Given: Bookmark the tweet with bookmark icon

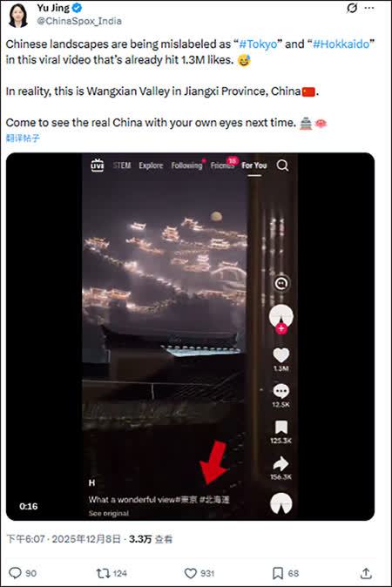Looking at the screenshot, I should pyautogui.click(x=277, y=573).
